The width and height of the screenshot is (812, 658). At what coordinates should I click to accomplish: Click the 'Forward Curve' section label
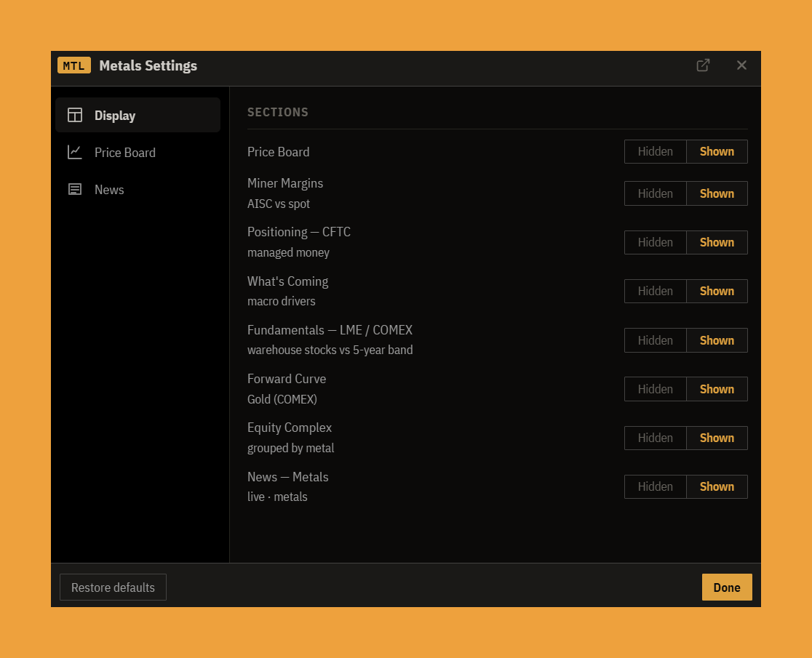pos(287,379)
